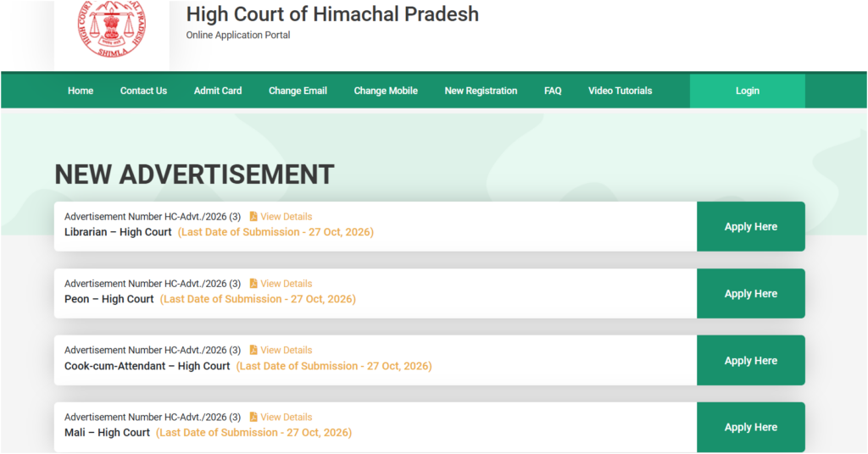The image size is (868, 454).
Task: Click last submission date for Mali
Action: point(254,433)
